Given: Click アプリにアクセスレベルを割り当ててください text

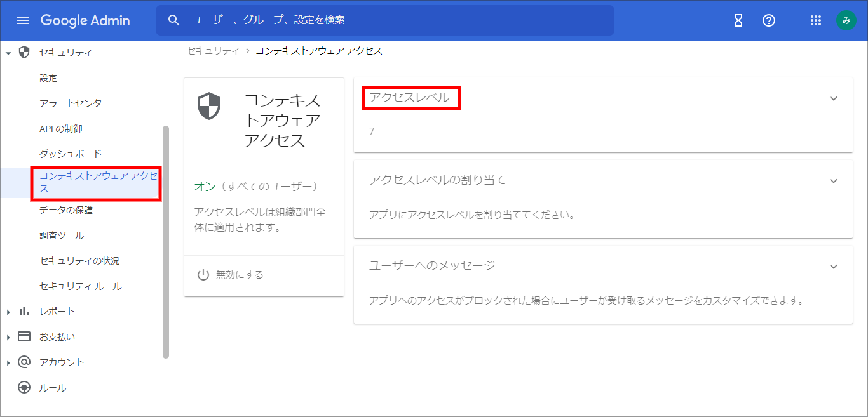Looking at the screenshot, I should tap(471, 215).
